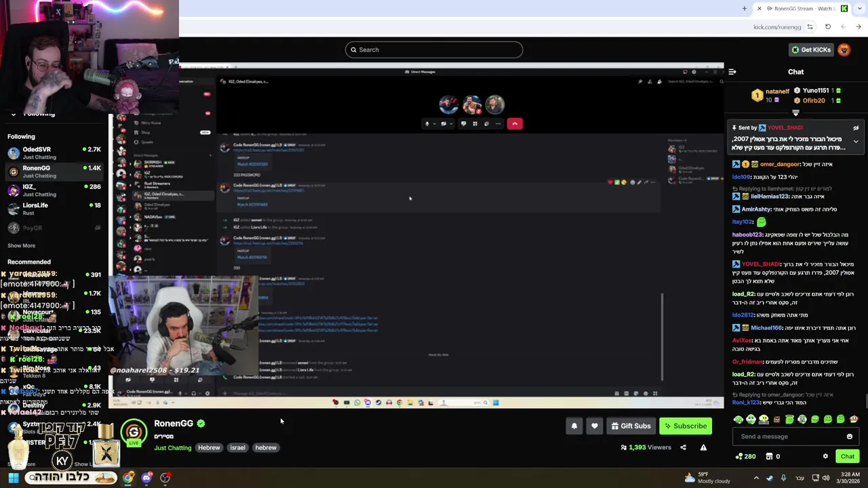The image size is (868, 488).
Task: Click username Or_fridman in chat
Action: point(747,362)
